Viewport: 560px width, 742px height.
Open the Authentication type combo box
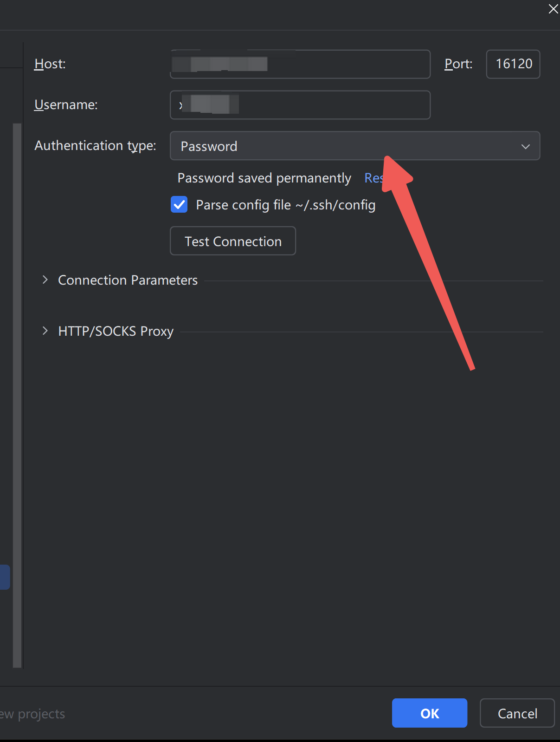[355, 146]
